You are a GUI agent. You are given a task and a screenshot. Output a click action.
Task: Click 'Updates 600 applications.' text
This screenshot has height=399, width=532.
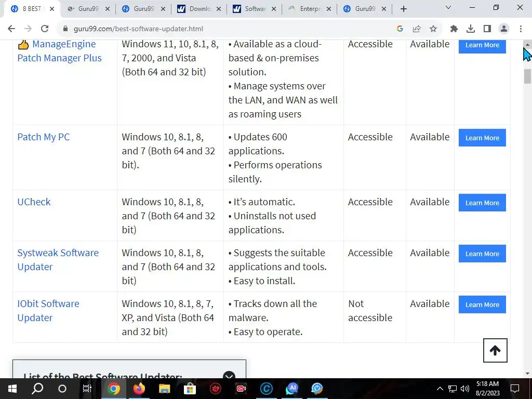(258, 144)
